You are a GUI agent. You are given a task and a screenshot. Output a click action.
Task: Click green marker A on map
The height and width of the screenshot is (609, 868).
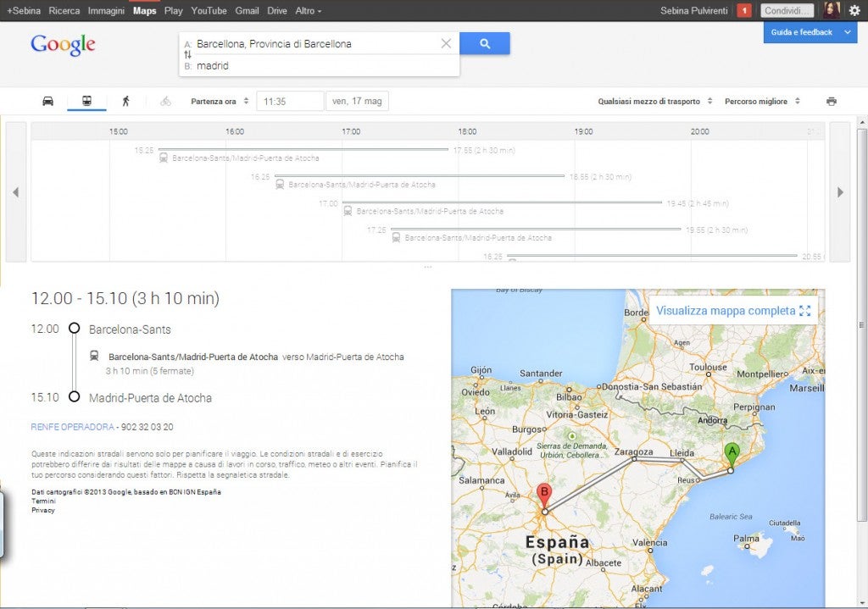(x=732, y=457)
